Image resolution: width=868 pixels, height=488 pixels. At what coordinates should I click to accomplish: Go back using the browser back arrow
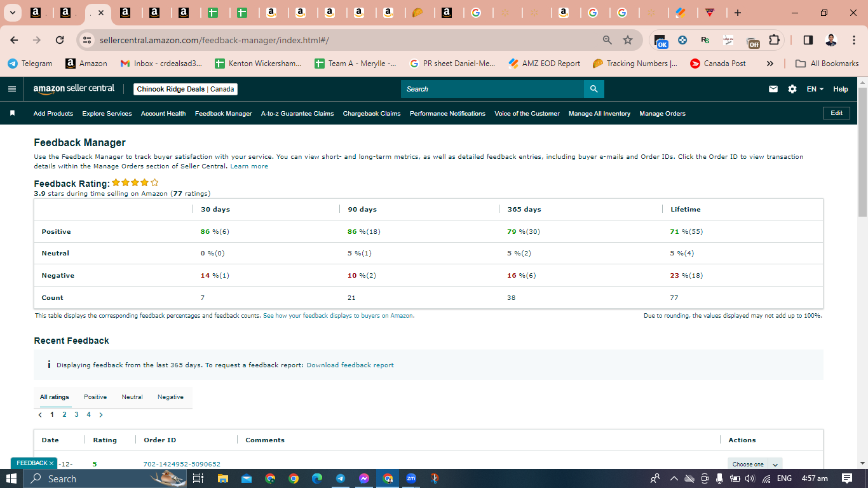click(x=15, y=40)
